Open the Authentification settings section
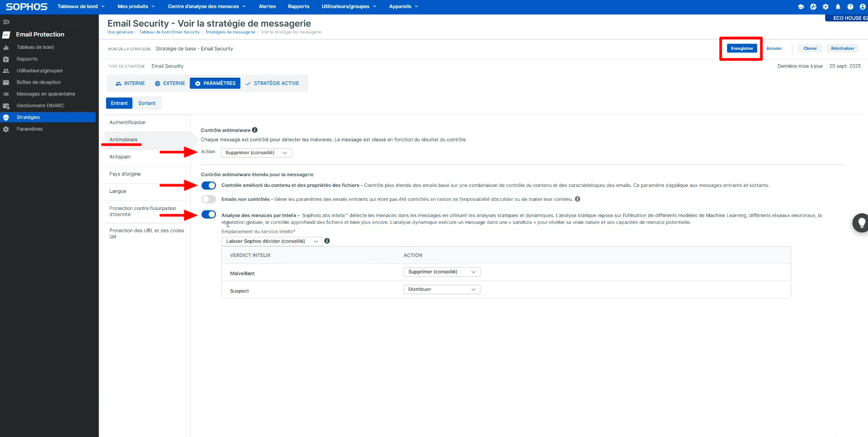 147,123
